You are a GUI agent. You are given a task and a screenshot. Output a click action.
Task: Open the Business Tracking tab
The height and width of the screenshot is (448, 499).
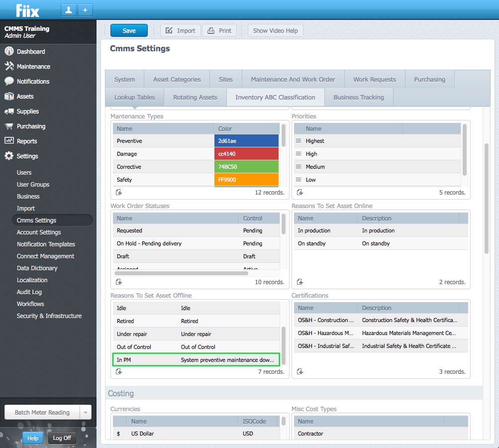pyautogui.click(x=359, y=98)
